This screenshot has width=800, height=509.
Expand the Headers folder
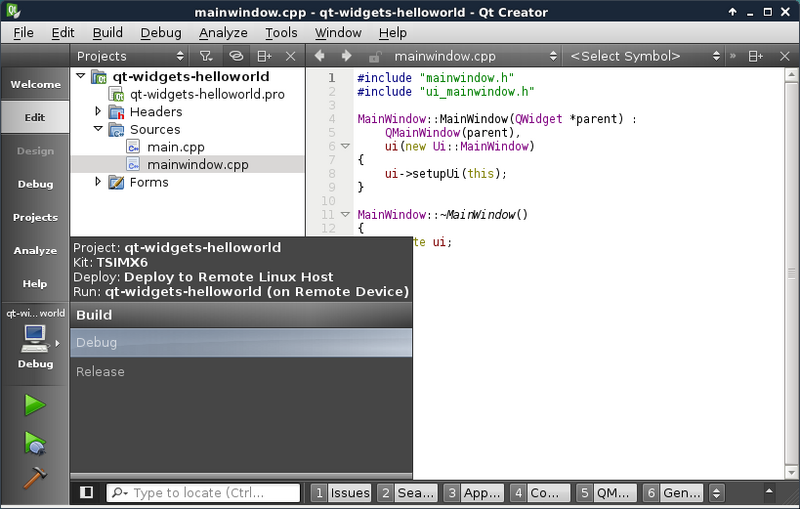point(98,111)
